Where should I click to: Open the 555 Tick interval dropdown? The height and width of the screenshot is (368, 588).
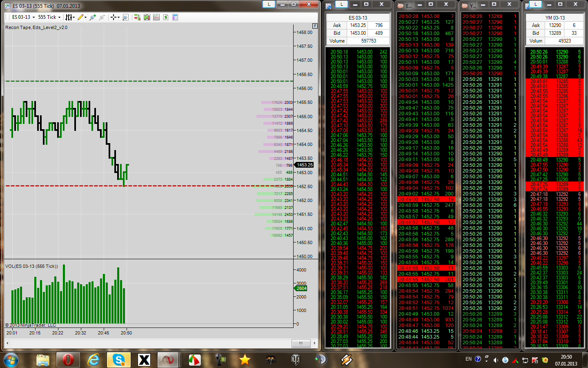[49, 17]
